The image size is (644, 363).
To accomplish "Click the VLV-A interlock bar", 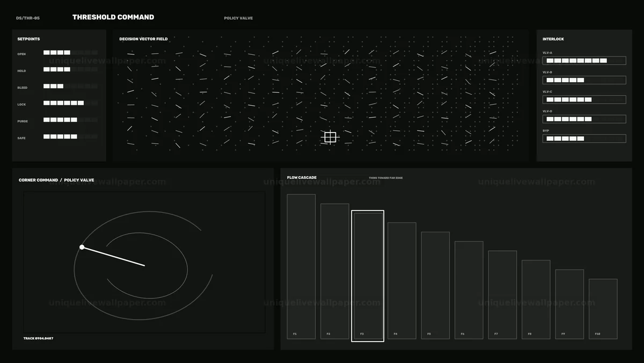I will [x=584, y=61].
